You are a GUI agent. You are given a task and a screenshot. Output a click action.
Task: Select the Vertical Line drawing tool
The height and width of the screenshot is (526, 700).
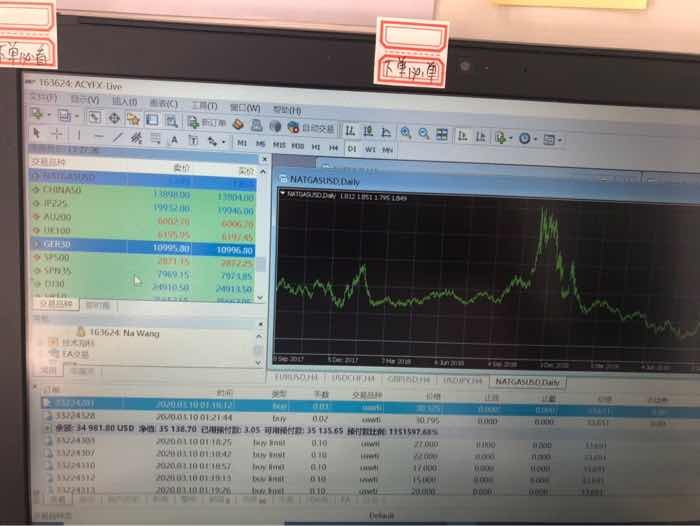79,135
